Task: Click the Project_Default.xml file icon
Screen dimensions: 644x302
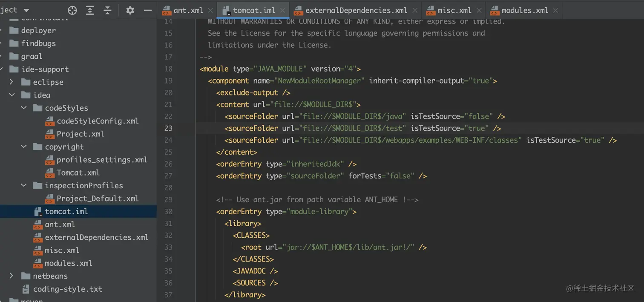Action: 50,198
